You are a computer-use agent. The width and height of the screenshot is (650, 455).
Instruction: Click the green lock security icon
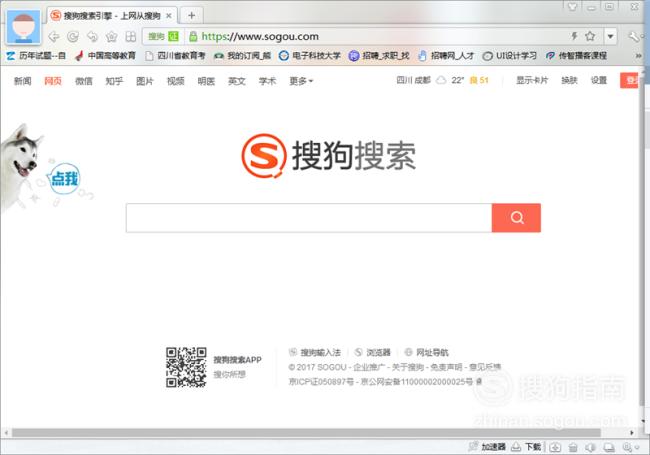[x=193, y=36]
